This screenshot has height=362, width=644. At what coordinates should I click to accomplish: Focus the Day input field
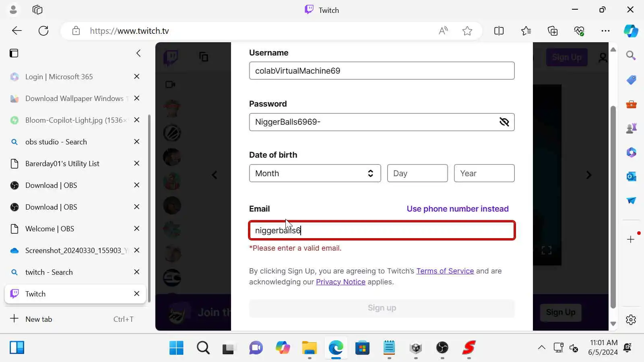(x=417, y=173)
